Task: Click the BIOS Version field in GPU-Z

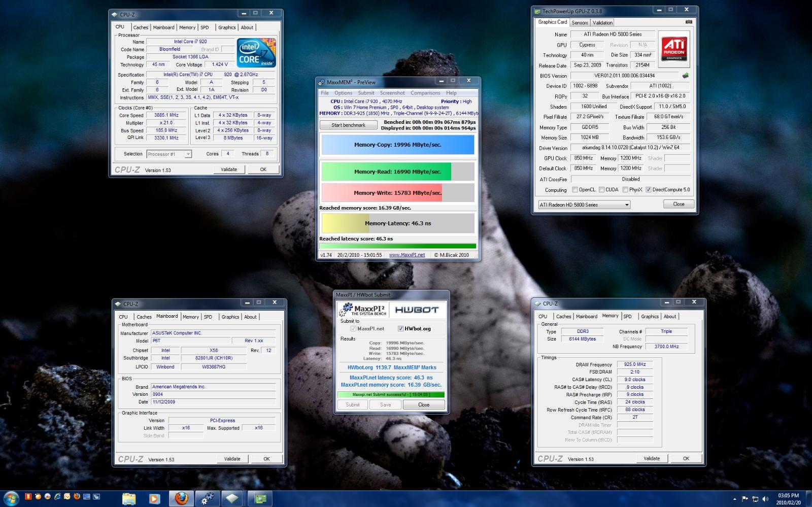Action: [624, 76]
